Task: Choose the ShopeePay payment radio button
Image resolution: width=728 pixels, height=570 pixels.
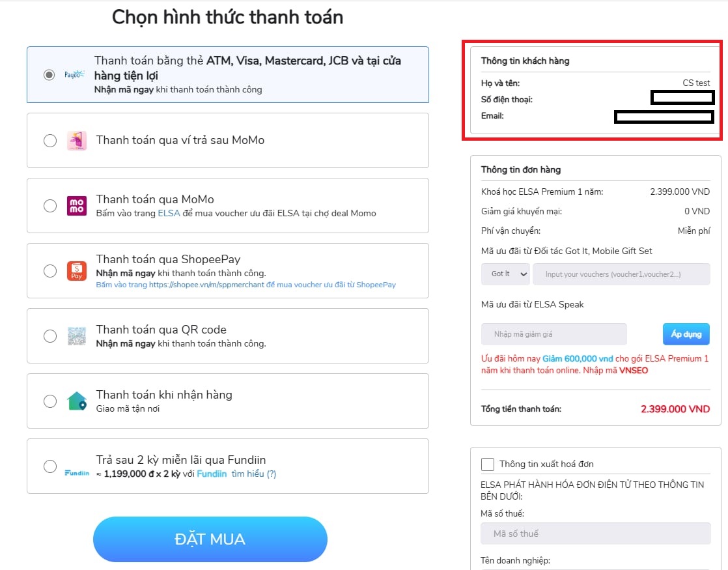Action: pyautogui.click(x=50, y=271)
